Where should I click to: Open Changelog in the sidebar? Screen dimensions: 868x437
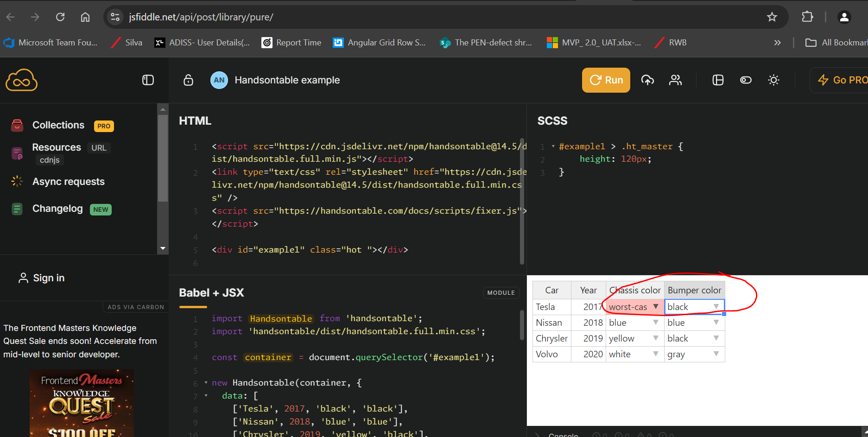57,209
